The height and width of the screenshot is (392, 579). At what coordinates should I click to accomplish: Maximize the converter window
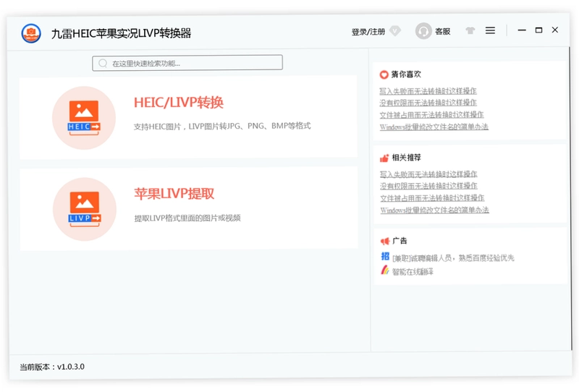538,30
